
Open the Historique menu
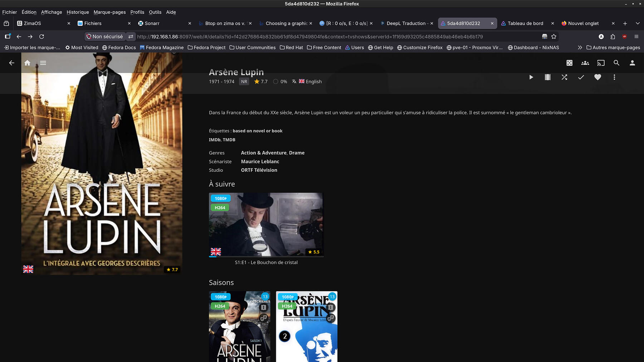click(x=78, y=12)
